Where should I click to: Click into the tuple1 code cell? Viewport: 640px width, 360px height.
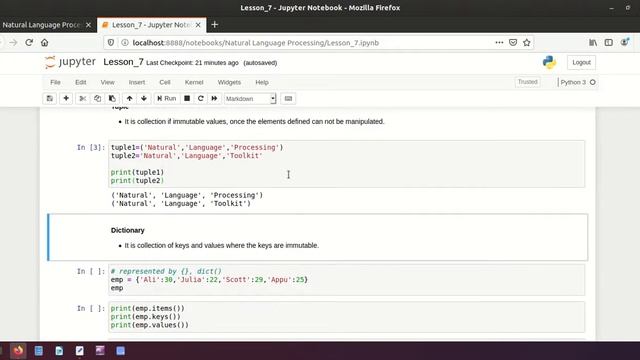pos(347,164)
